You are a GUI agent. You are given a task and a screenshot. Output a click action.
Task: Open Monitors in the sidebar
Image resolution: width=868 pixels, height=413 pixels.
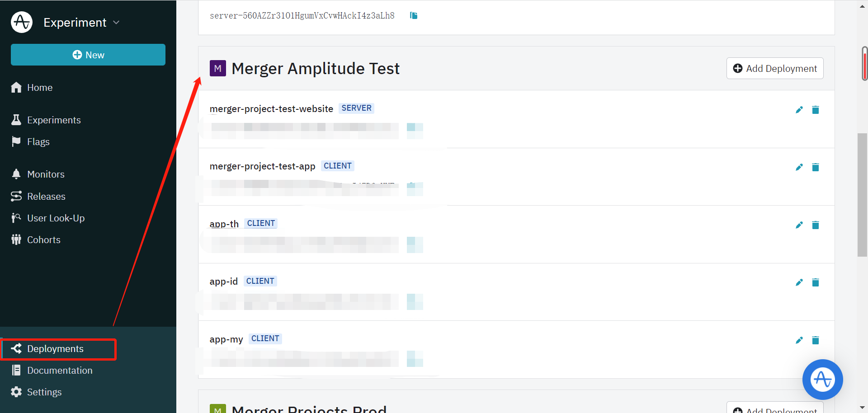(x=46, y=174)
